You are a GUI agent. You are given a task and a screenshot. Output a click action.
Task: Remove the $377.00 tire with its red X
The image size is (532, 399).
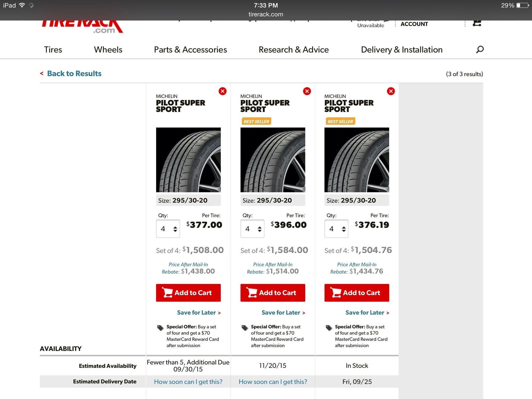(223, 91)
